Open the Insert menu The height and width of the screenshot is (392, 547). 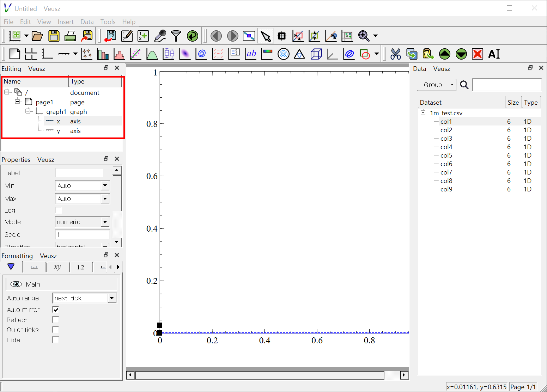(66, 22)
